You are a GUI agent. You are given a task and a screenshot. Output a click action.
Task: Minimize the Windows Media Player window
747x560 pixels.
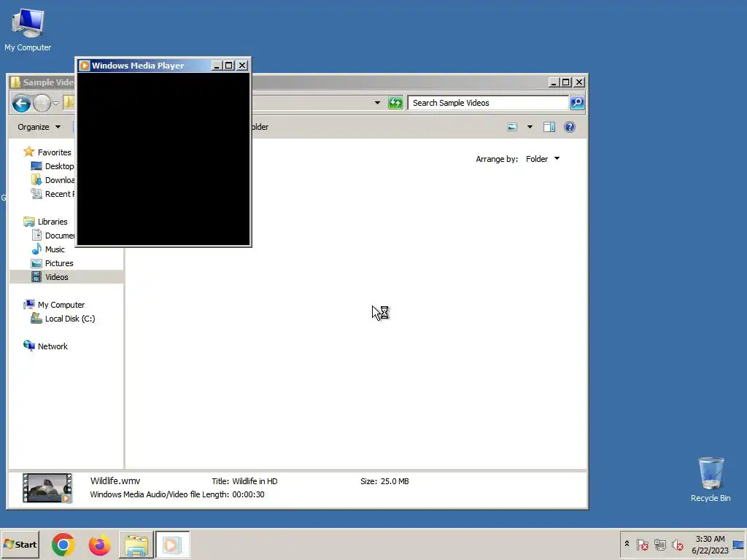(216, 66)
